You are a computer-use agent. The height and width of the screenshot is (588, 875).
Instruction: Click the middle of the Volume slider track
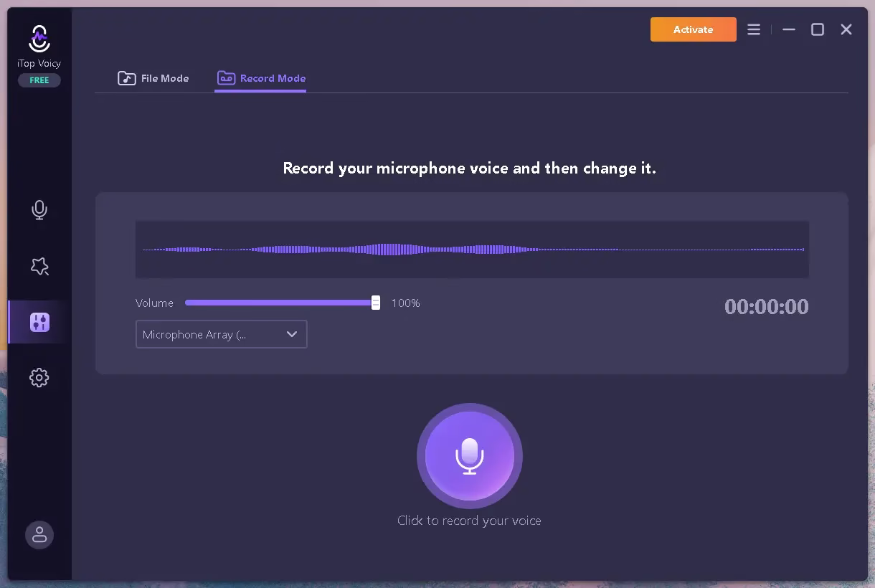point(280,303)
